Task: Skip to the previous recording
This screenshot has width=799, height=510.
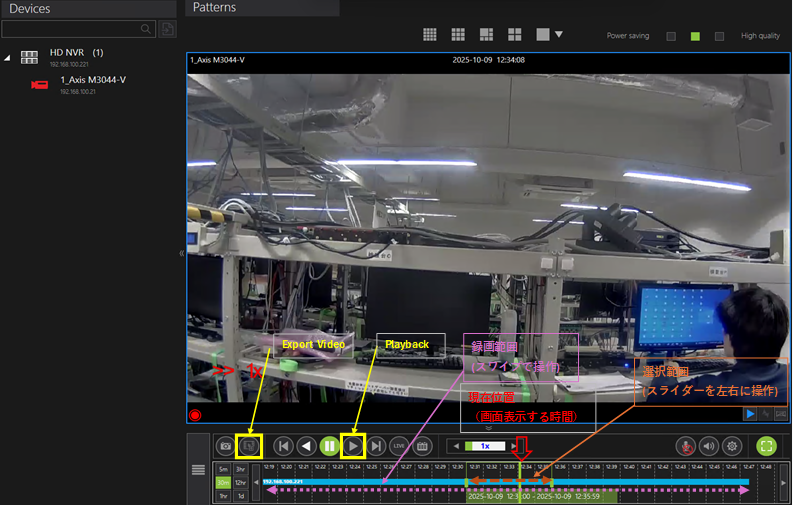Action: point(284,446)
